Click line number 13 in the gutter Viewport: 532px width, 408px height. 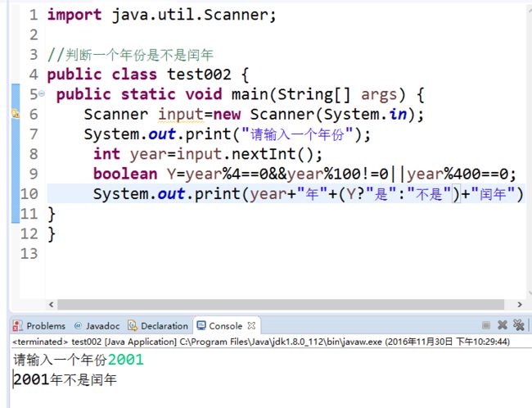coord(29,254)
